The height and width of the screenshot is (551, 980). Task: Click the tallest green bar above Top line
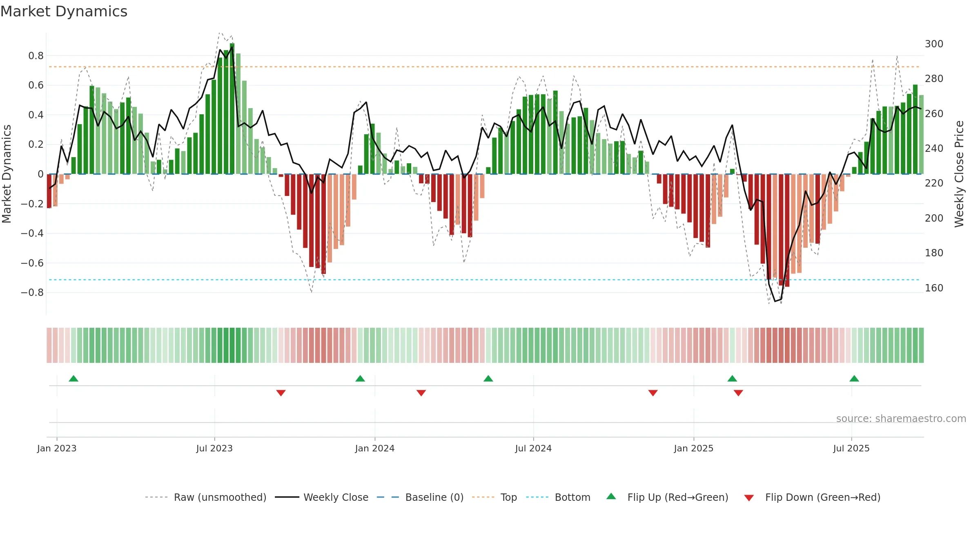[x=232, y=109]
